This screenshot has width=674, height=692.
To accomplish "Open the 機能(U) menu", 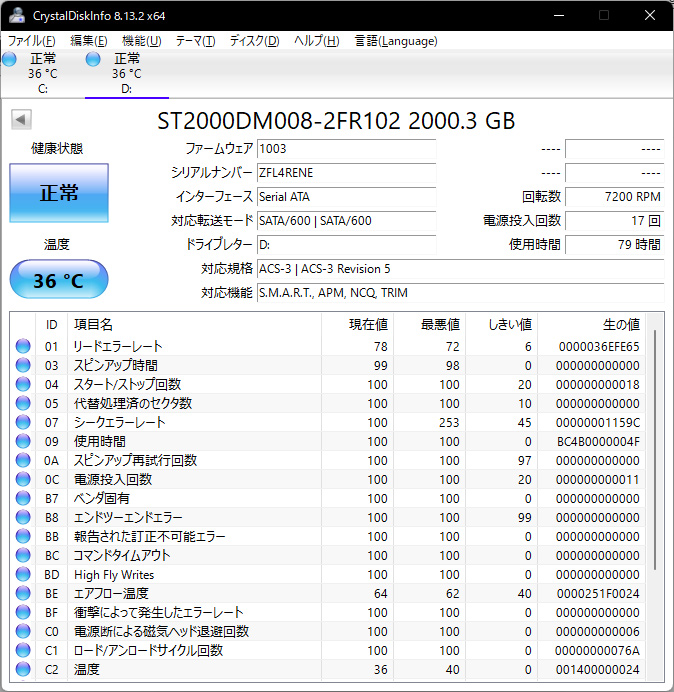I will pos(142,41).
